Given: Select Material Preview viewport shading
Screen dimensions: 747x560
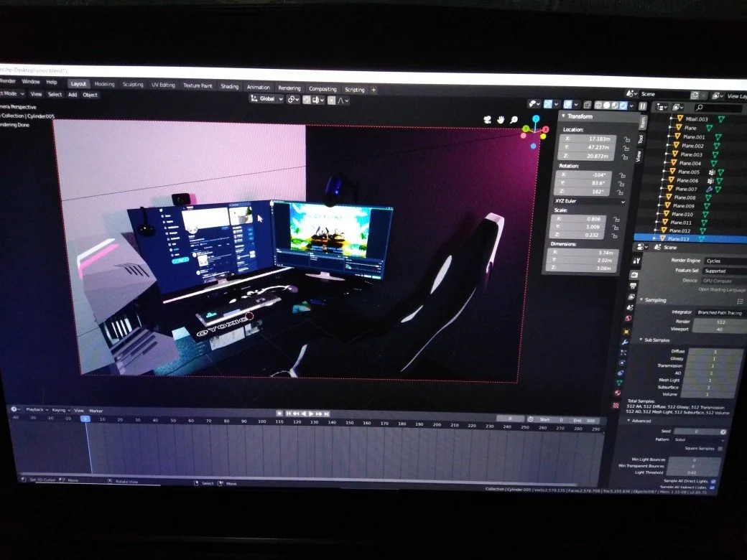Looking at the screenshot, I should (615, 106).
